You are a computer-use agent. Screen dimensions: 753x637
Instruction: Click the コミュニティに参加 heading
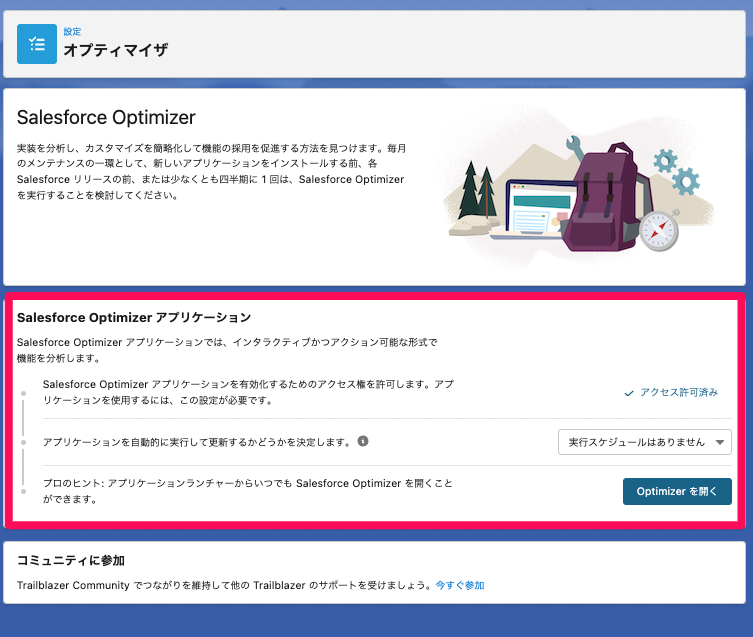pos(71,561)
